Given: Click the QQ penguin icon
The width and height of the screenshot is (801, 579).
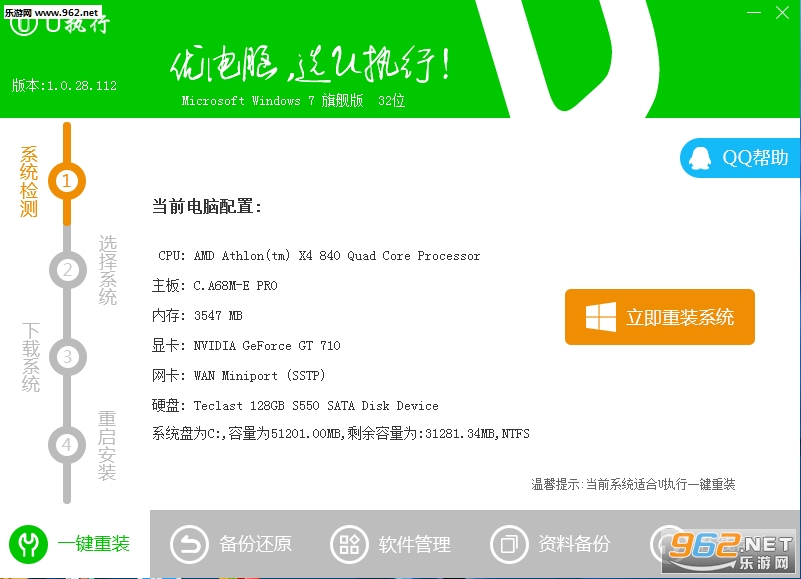Looking at the screenshot, I should (x=700, y=158).
